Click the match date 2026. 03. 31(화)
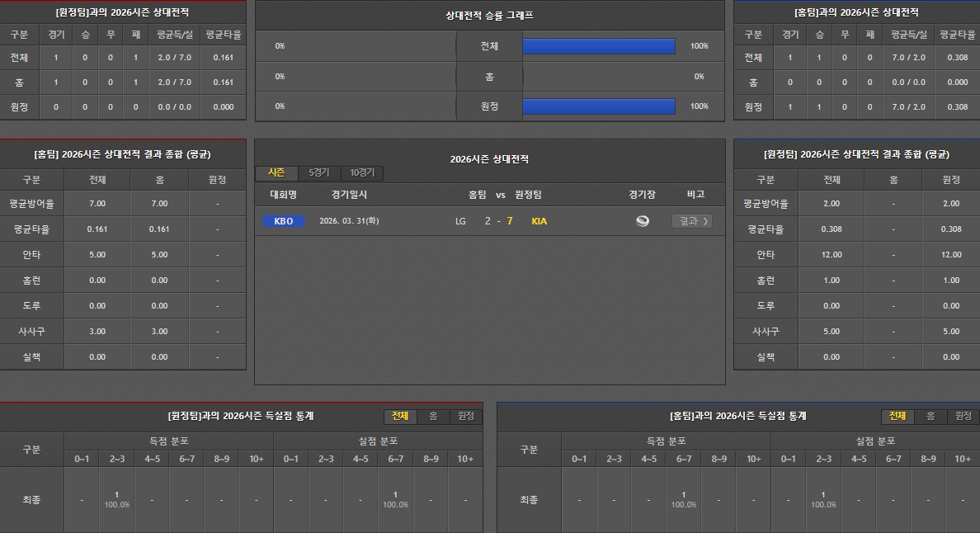The width and height of the screenshot is (980, 533). 349,221
